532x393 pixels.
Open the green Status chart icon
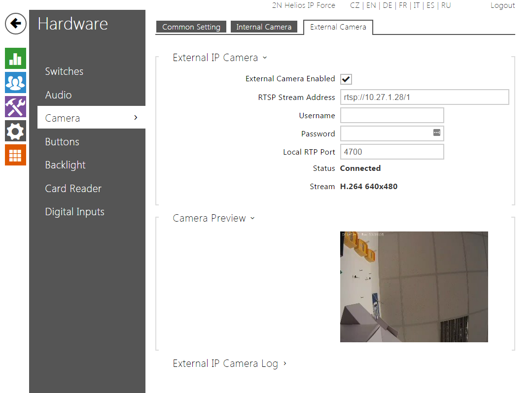click(15, 59)
